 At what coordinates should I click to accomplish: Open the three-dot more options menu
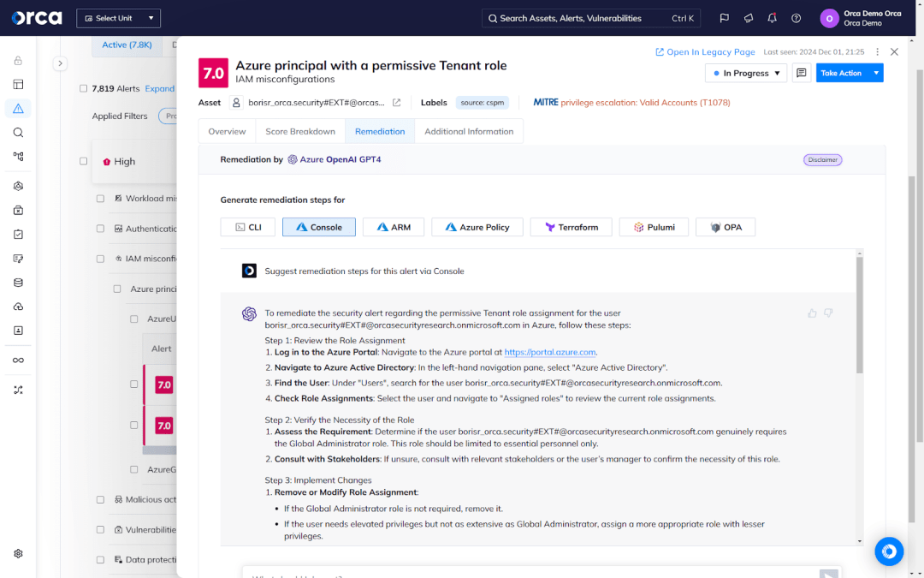878,52
